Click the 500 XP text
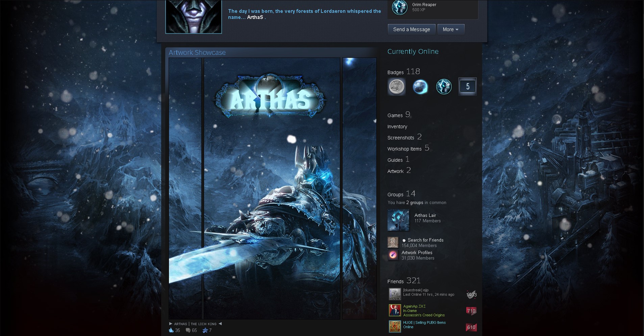The width and height of the screenshot is (644, 336). [419, 10]
